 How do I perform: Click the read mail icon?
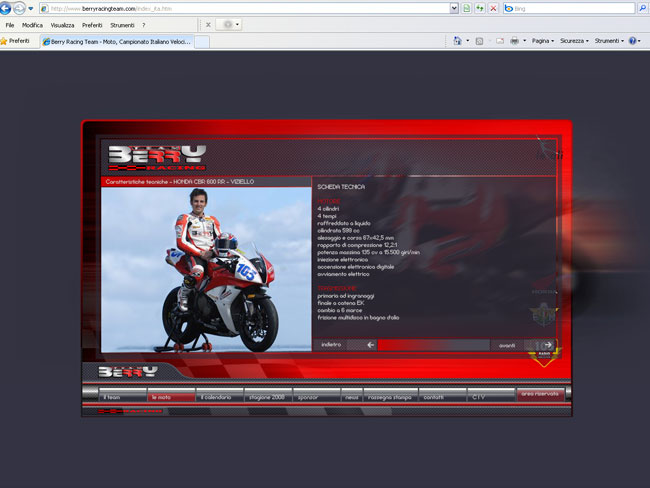point(500,41)
